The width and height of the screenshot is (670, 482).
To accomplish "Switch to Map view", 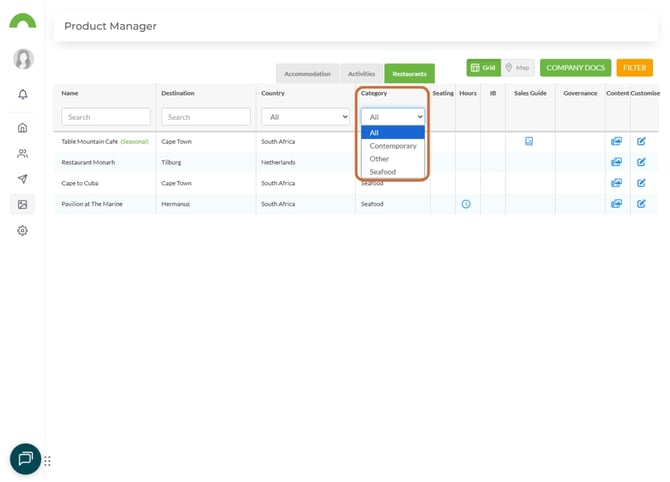I will tap(517, 68).
